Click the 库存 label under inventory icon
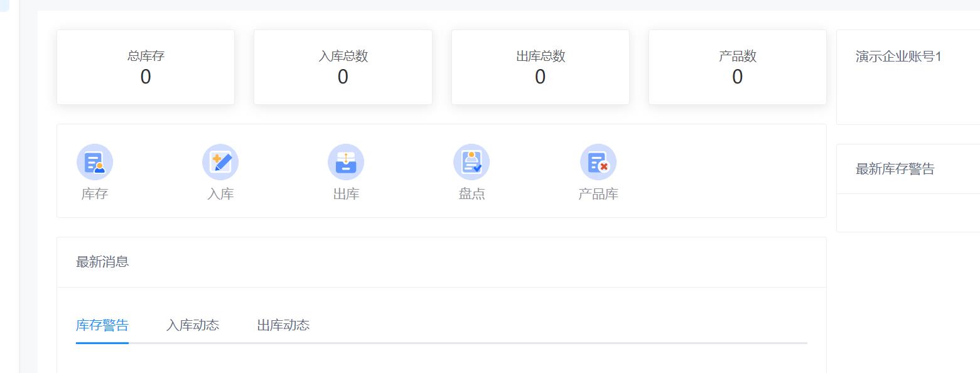 click(x=95, y=194)
